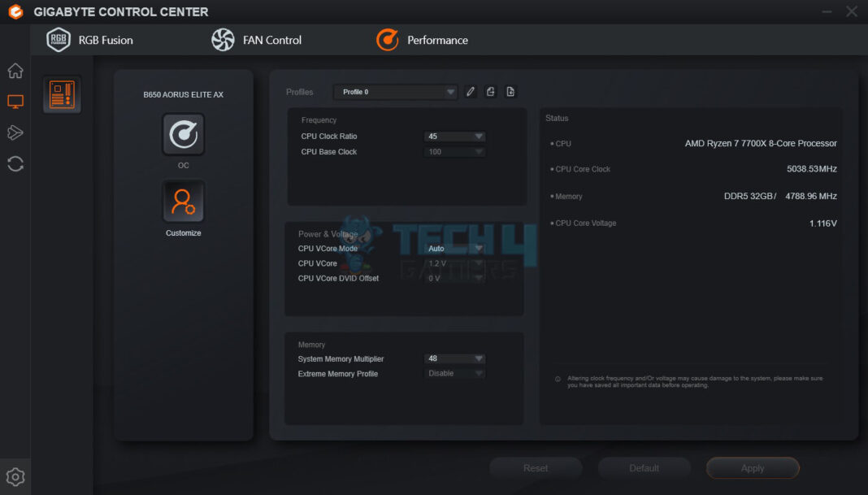
Task: Open the CPU Clock Ratio dropdown
Action: (x=455, y=137)
